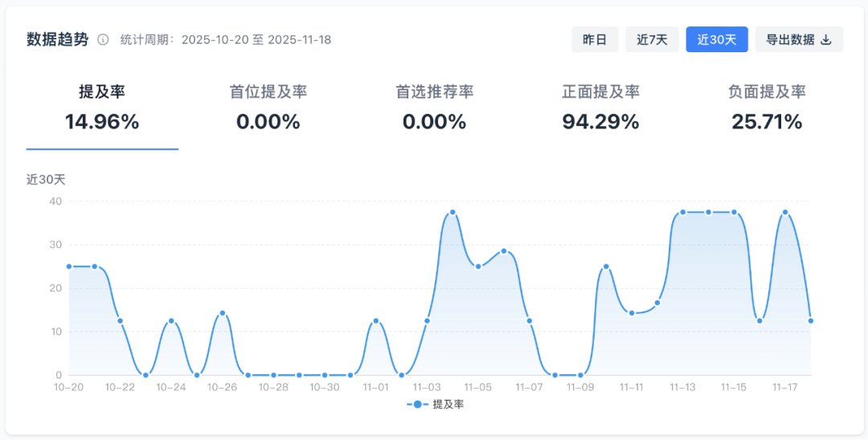Select the 昨日 time range
The height and width of the screenshot is (440, 868).
[x=595, y=40]
